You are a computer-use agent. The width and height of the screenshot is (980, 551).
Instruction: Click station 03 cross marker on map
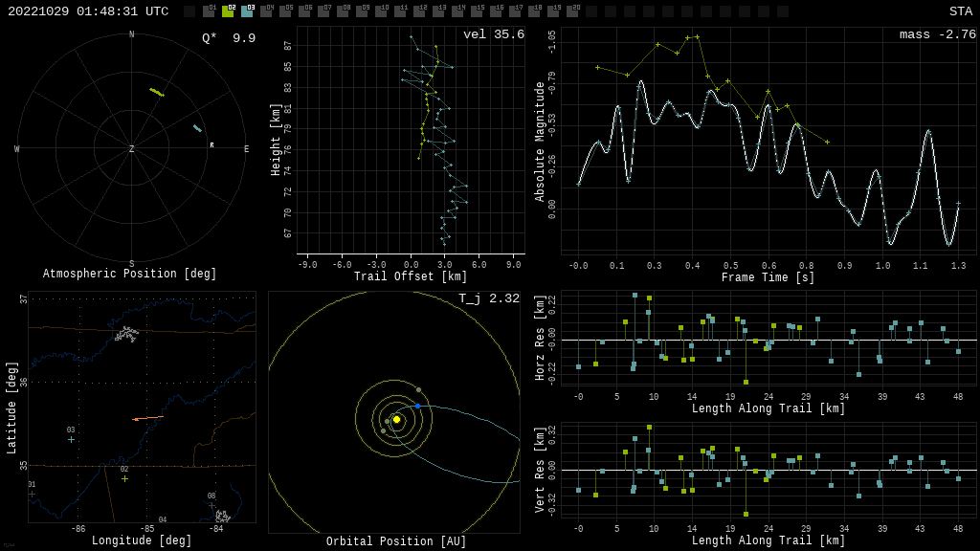point(71,439)
